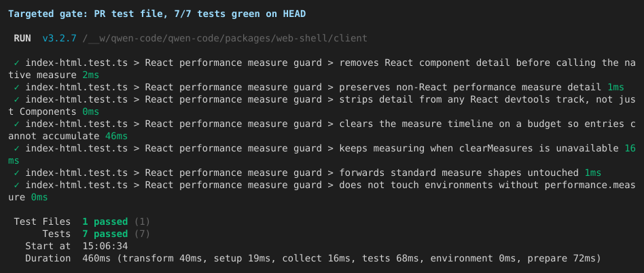Viewport: 644px width, 273px height.
Task: Click 'index-html.test.ts' in the forwards standard test line
Action: (x=76, y=172)
